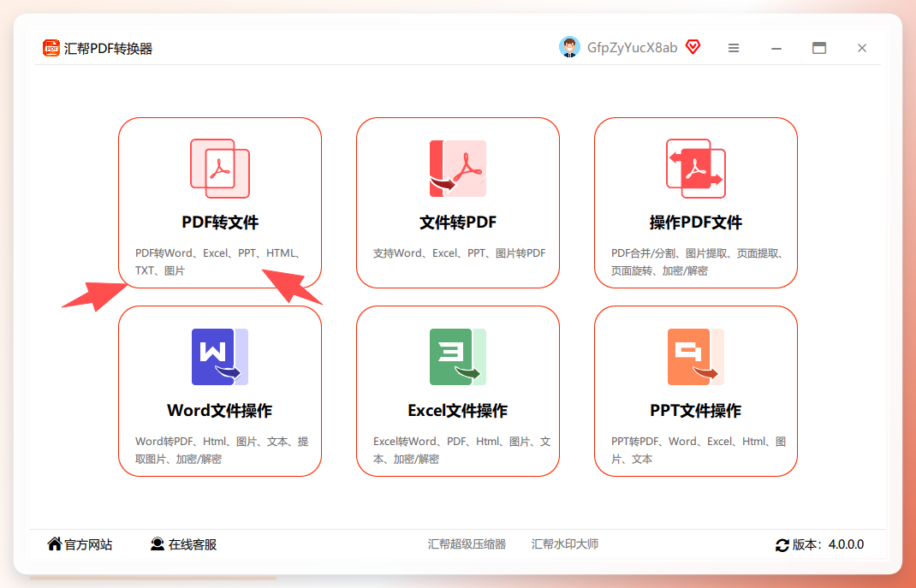The height and width of the screenshot is (588, 916).
Task: Click the user avatar picture
Action: click(569, 47)
